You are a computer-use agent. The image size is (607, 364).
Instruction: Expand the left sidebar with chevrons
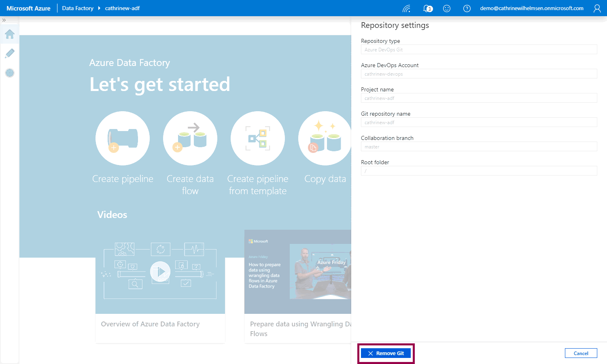pos(4,20)
